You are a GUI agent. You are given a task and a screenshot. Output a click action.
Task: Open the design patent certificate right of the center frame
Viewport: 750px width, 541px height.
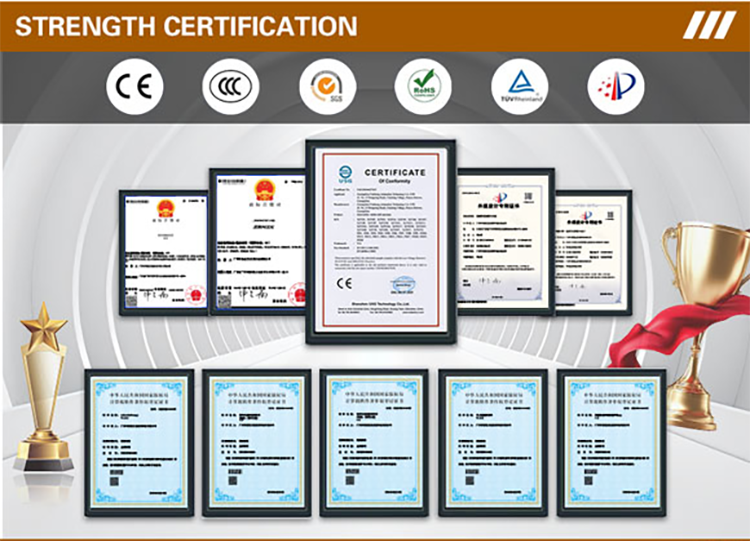[x=506, y=242]
